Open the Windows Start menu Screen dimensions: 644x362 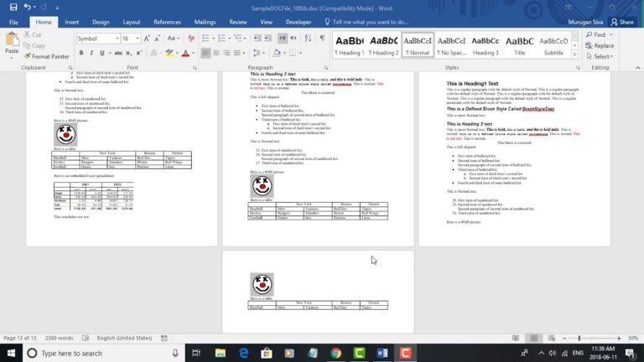tap(11, 353)
